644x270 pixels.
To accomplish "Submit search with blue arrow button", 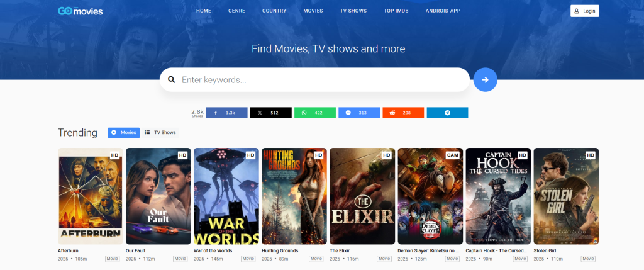I will pyautogui.click(x=485, y=80).
